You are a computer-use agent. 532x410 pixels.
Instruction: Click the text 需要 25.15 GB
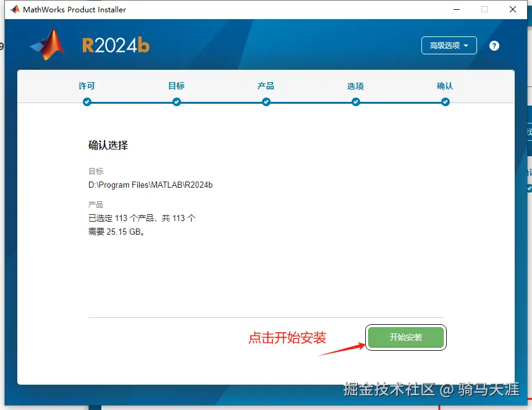pyautogui.click(x=116, y=232)
